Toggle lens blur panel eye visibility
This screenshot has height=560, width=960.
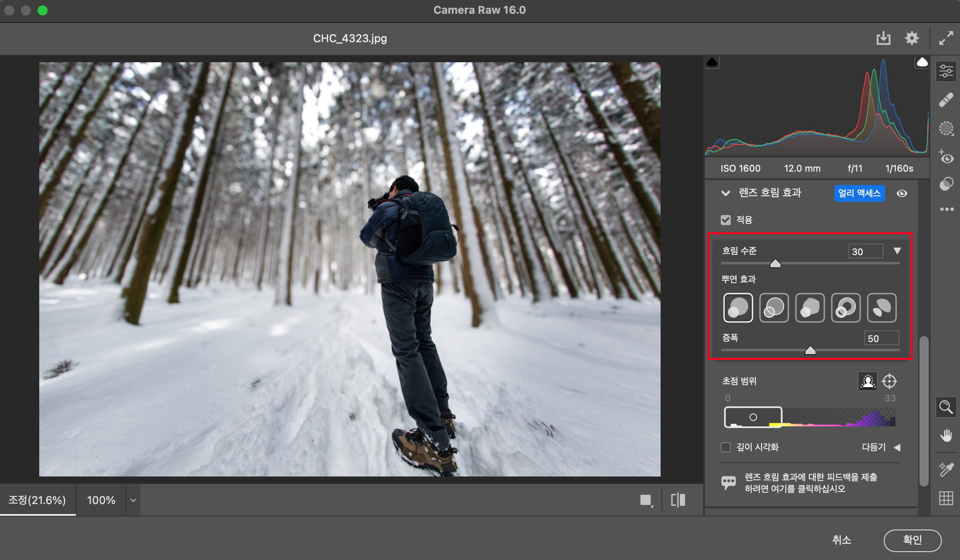coord(902,193)
